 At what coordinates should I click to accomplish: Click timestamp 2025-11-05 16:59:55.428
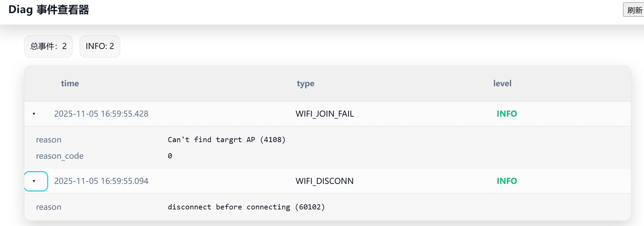[101, 114]
